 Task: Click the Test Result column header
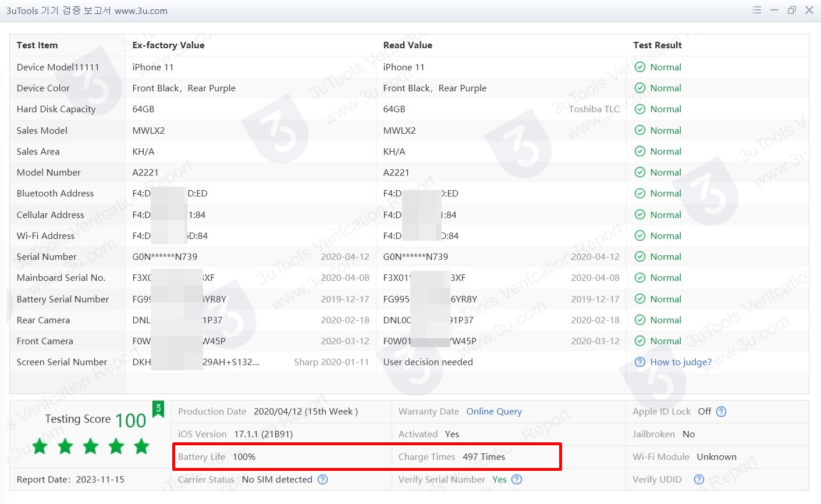657,45
